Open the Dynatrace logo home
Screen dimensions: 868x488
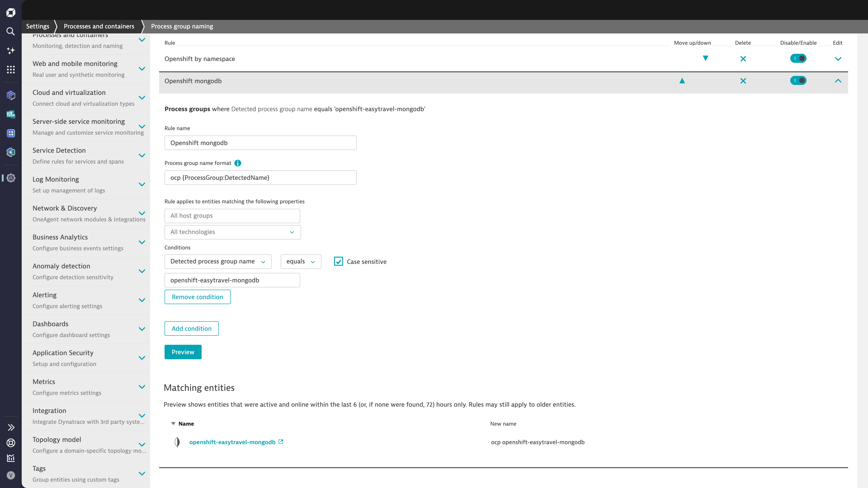coord(11,13)
